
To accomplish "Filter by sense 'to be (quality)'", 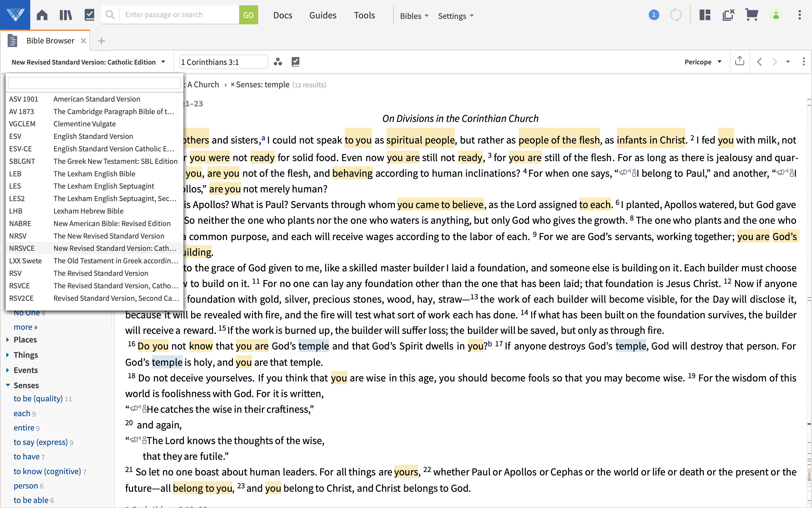I will pos(38,399).
